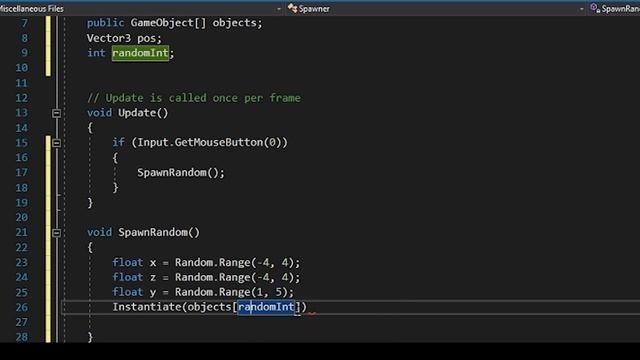Click the 'Update is called once per frame' comment

(194, 98)
